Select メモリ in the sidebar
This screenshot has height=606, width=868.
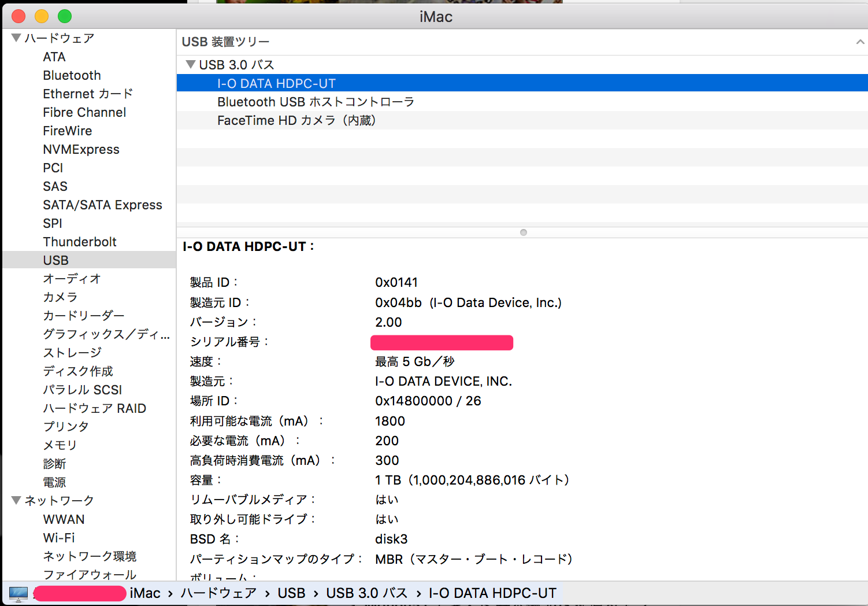tap(60, 445)
